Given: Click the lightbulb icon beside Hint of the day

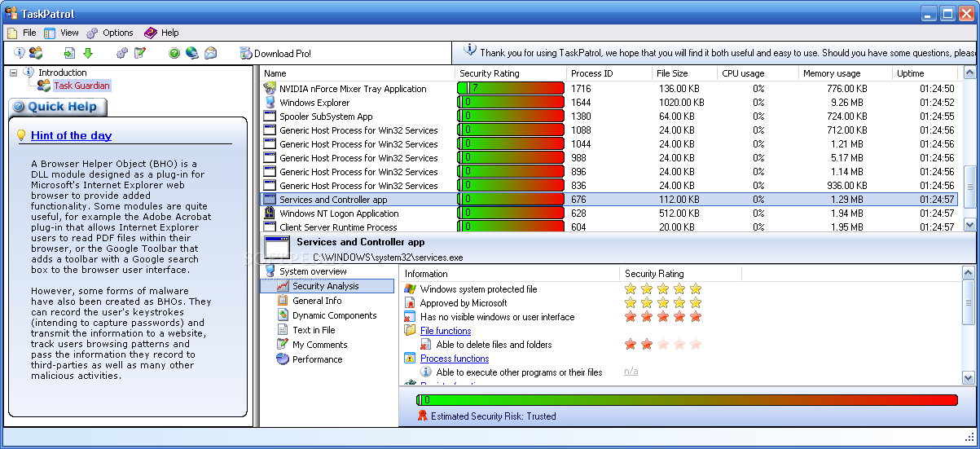Looking at the screenshot, I should pyautogui.click(x=21, y=136).
